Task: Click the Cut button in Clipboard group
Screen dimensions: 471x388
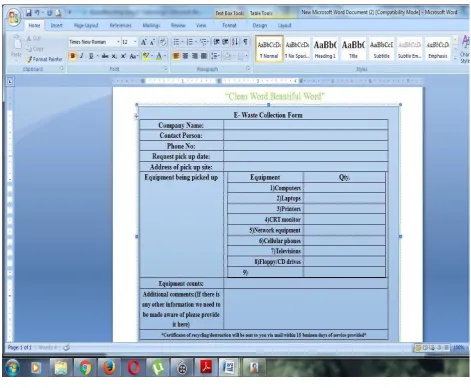Action: pyautogui.click(x=34, y=38)
